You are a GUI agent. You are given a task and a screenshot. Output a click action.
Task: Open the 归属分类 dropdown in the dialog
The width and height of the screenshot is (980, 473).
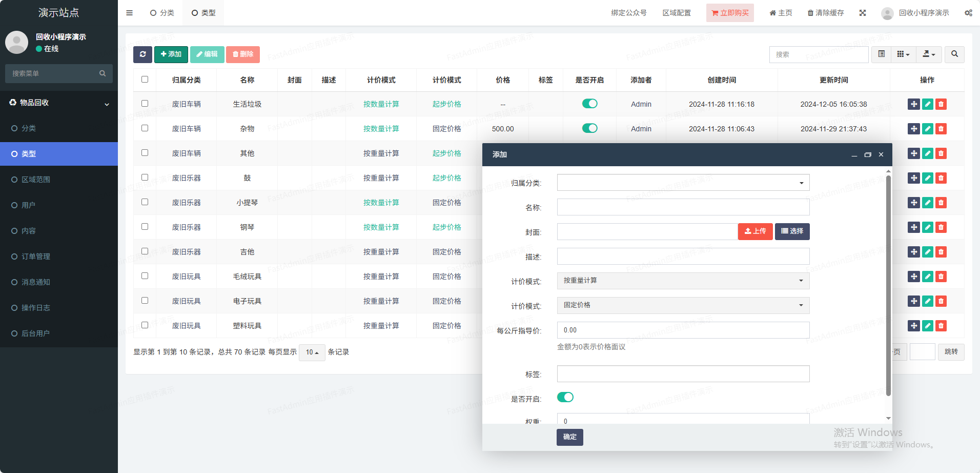pos(683,183)
